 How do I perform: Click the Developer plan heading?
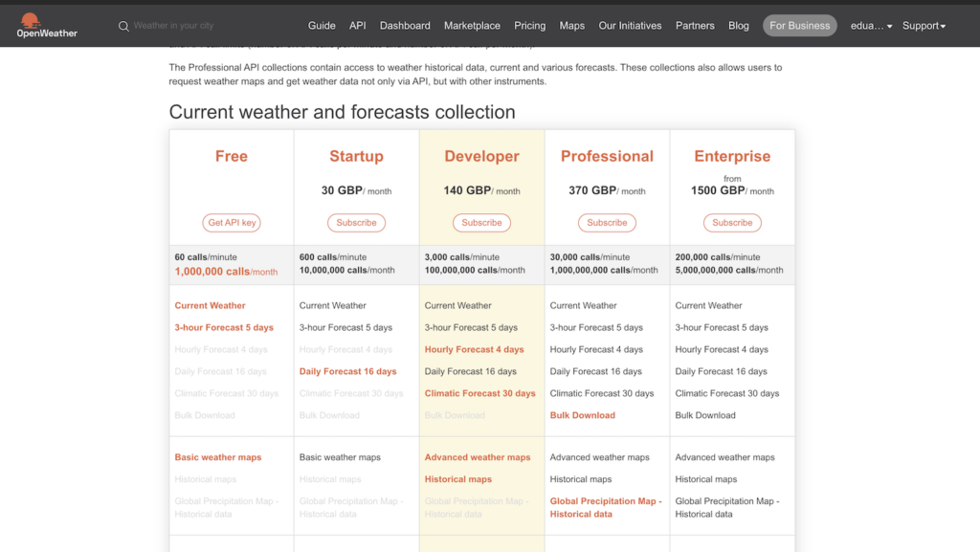tap(482, 156)
